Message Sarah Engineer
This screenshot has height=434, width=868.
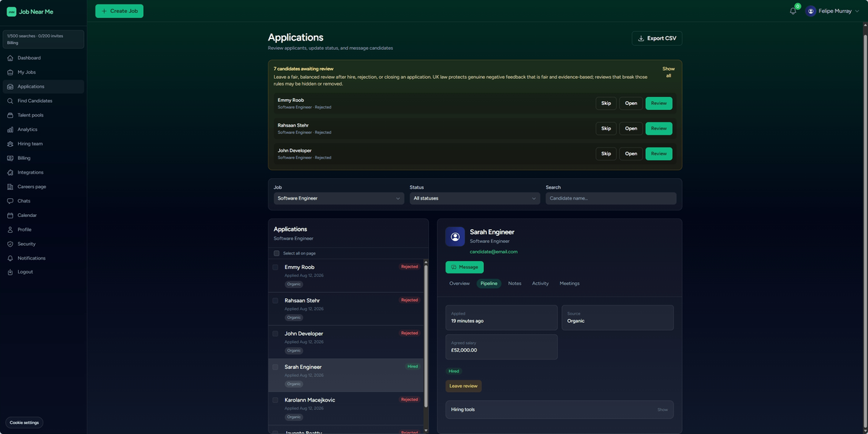click(464, 268)
